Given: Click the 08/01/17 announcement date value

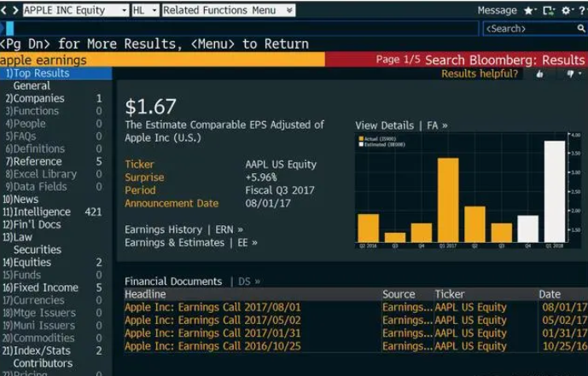Looking at the screenshot, I should click(268, 204).
